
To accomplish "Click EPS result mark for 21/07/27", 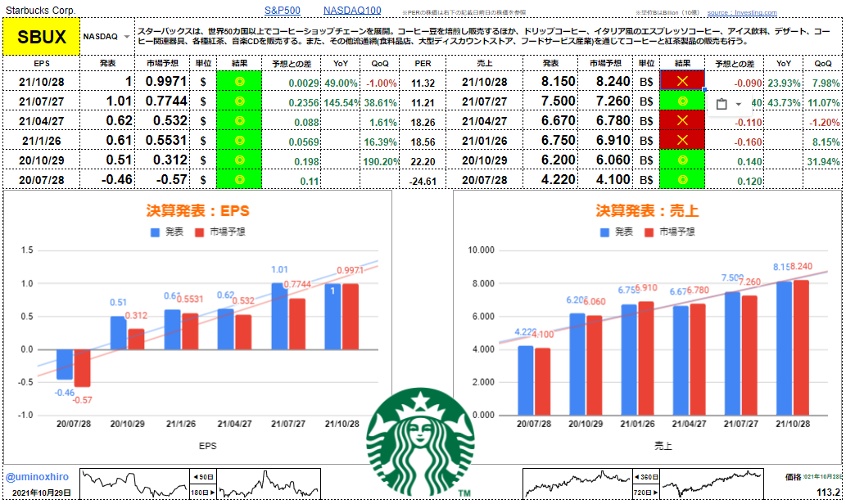I will point(239,101).
